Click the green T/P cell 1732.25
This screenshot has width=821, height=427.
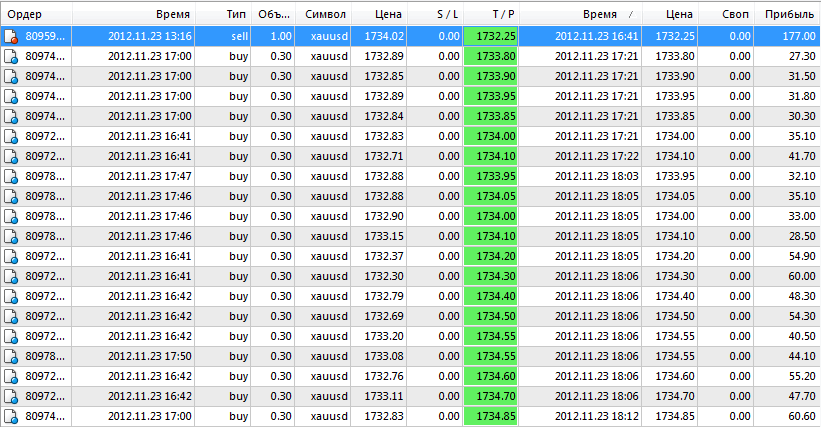pos(491,37)
